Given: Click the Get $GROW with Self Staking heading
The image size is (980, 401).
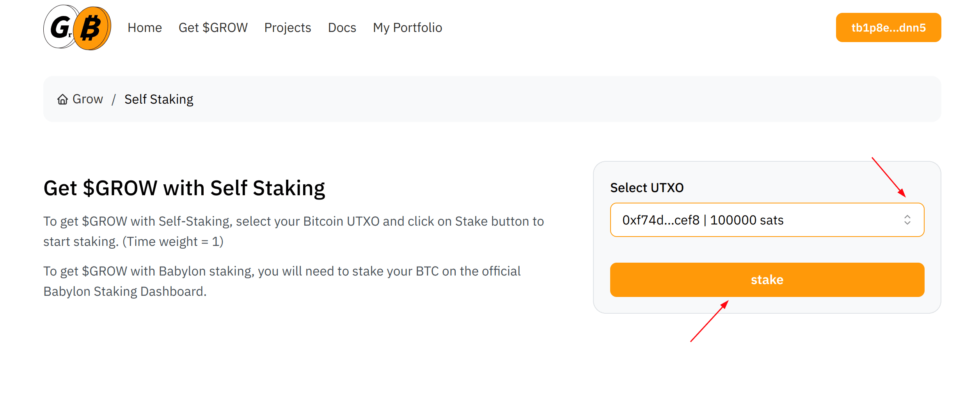Looking at the screenshot, I should click(x=184, y=188).
